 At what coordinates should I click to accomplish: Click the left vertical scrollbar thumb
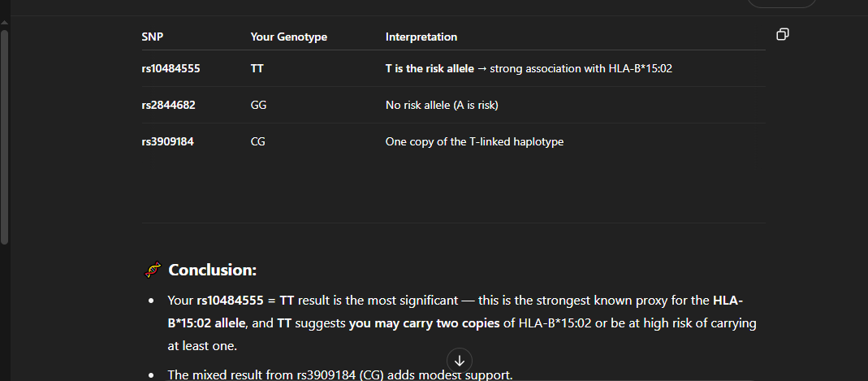5,136
